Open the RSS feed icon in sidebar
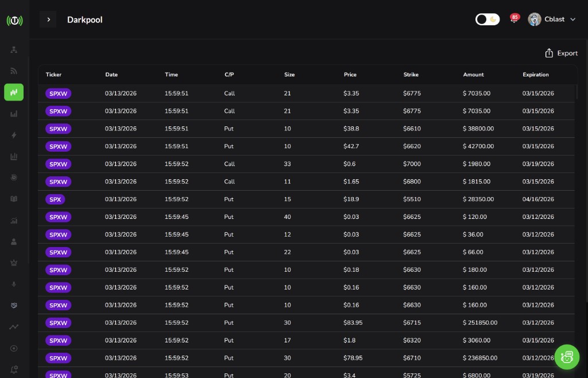Image resolution: width=588 pixels, height=378 pixels. point(14,71)
